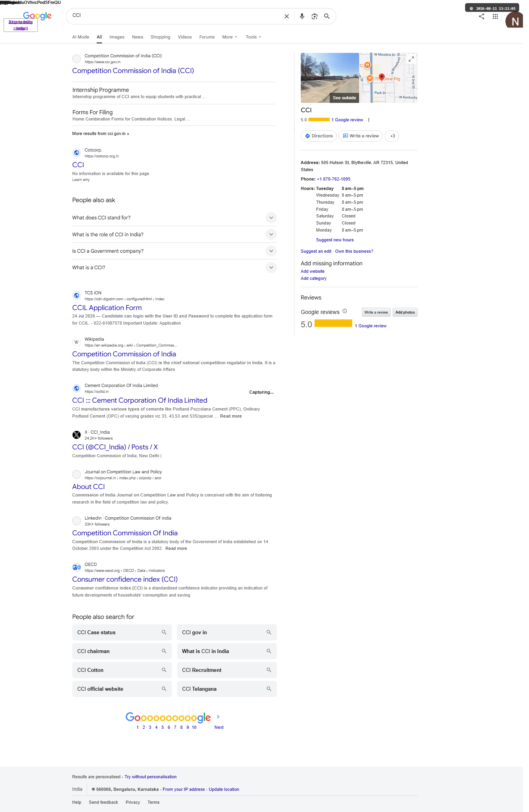Open search by image camera icon
This screenshot has height=812, width=529.
click(314, 16)
